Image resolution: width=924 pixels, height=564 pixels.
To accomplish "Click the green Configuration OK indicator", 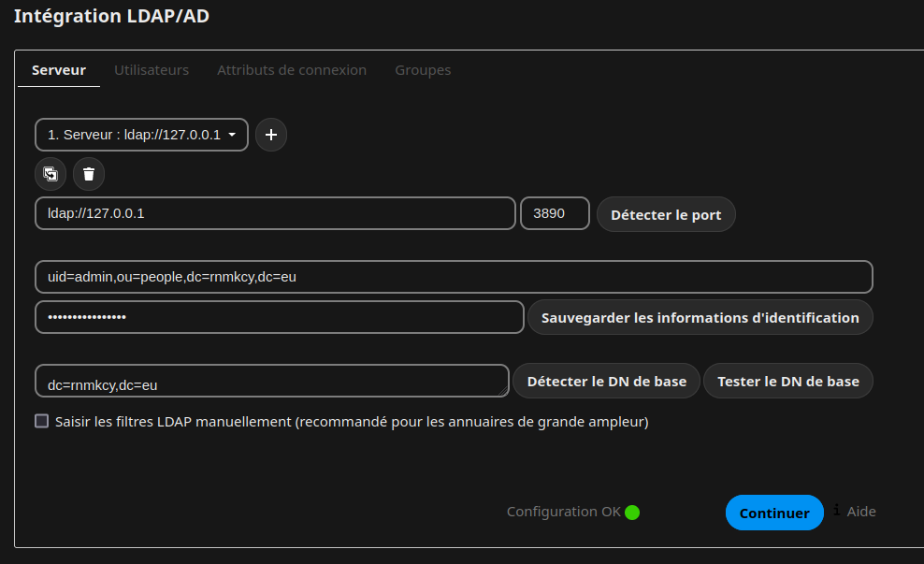I will point(632,512).
